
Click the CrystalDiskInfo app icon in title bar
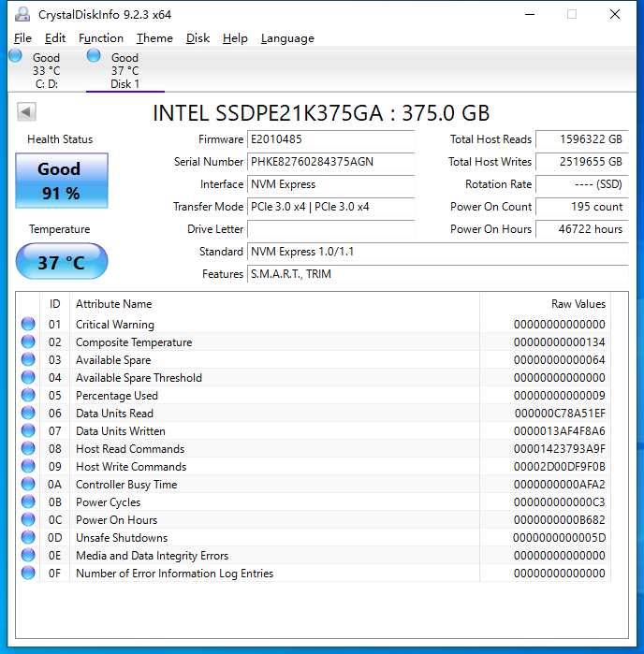pos(22,15)
